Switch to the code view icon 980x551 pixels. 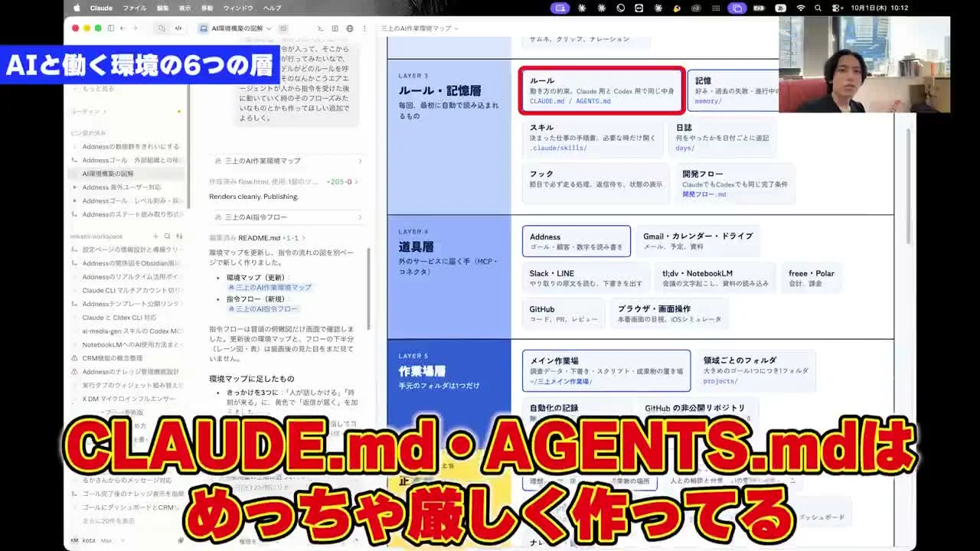[x=178, y=28]
